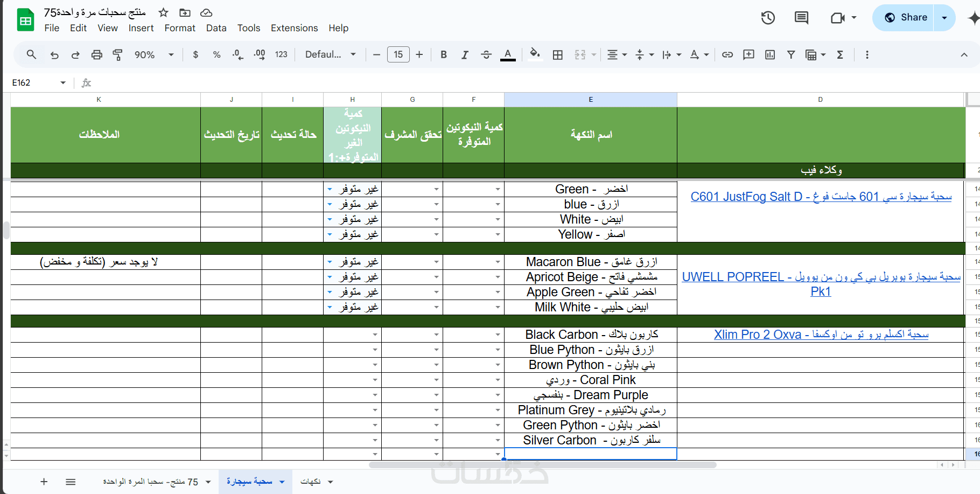Switch to the نكهات sheet tab

point(317,482)
